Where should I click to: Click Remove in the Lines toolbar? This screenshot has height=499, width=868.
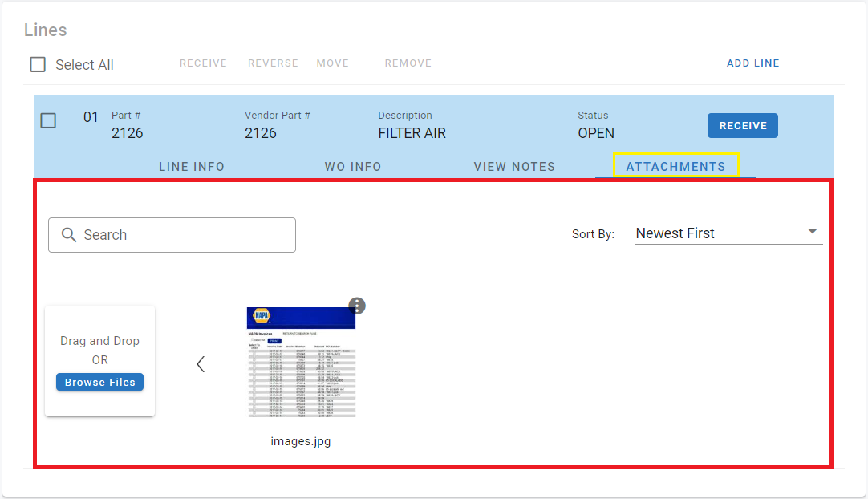[408, 63]
